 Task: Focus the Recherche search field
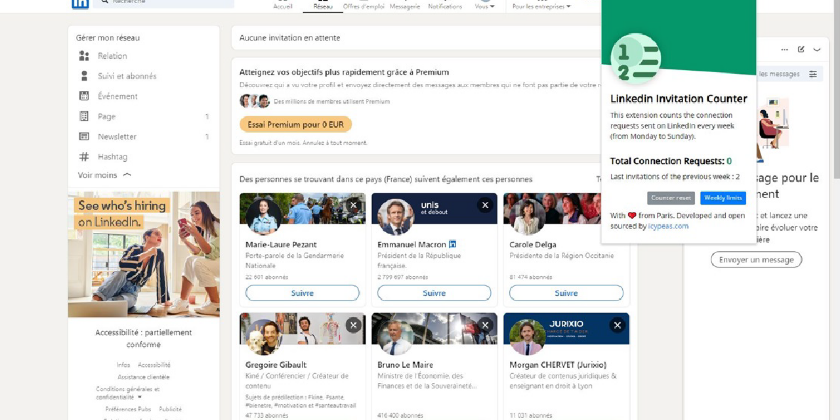[x=163, y=3]
